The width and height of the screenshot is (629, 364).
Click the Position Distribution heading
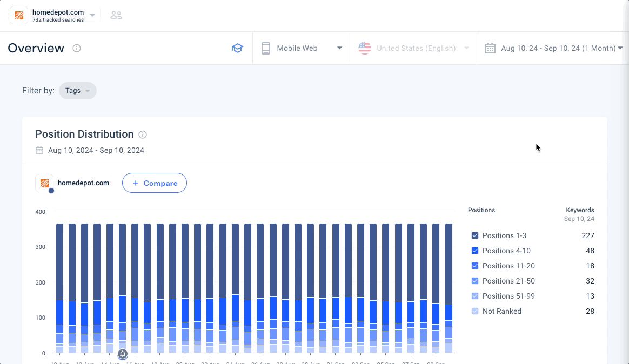(x=84, y=134)
